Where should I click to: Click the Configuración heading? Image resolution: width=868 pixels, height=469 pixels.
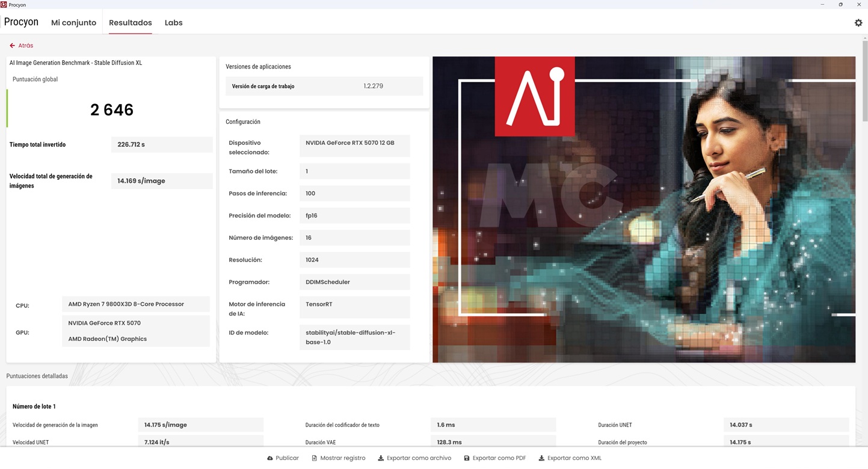click(x=243, y=122)
